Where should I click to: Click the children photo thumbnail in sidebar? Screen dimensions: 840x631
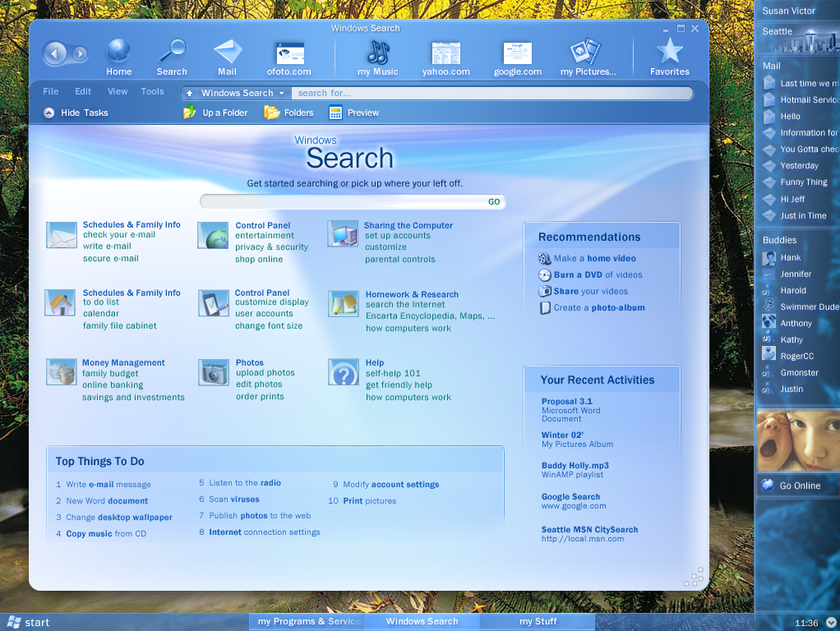pyautogui.click(x=798, y=441)
